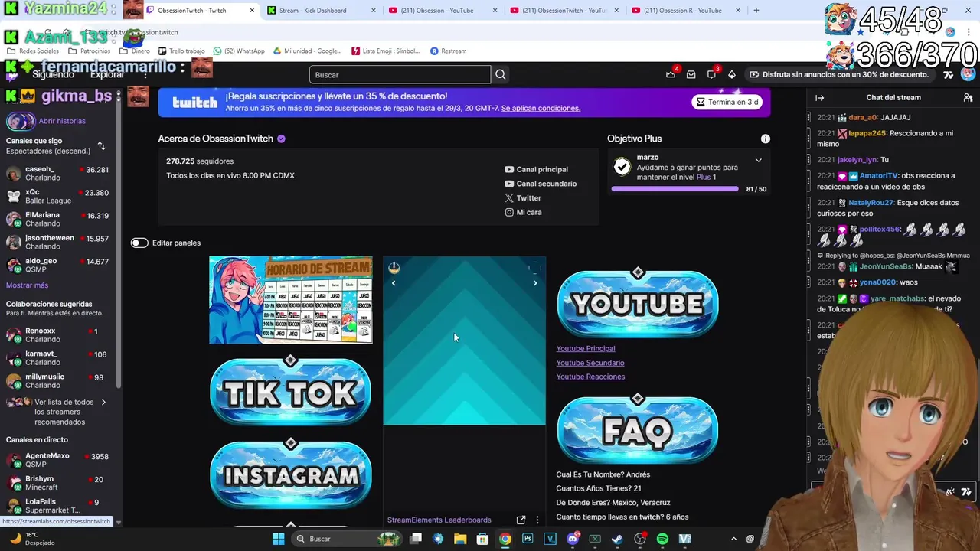Go to next slide in carousel panel

(x=534, y=283)
